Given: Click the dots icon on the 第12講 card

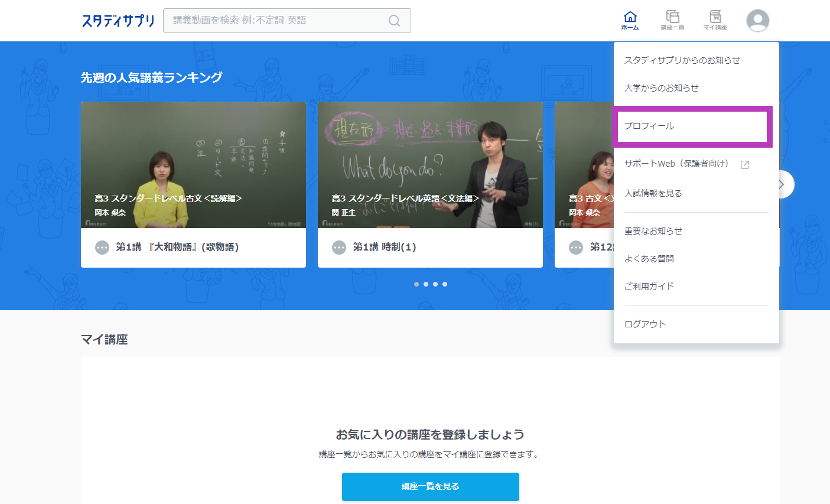Looking at the screenshot, I should pos(576,248).
